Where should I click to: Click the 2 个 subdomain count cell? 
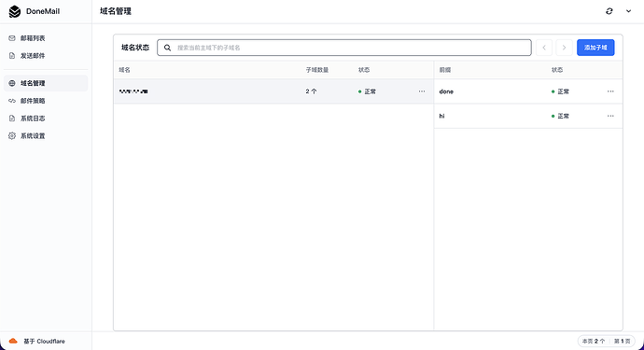[311, 91]
